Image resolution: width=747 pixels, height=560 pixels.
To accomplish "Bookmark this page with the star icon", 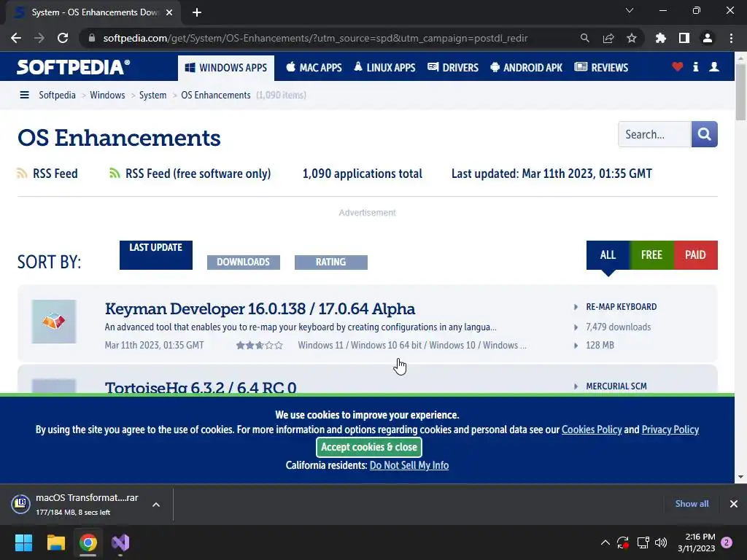I will (632, 38).
